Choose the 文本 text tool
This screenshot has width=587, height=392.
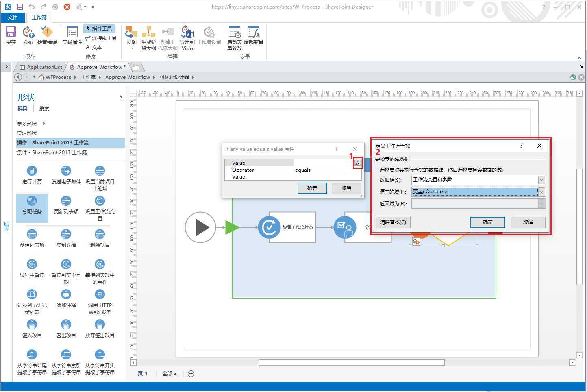(94, 47)
